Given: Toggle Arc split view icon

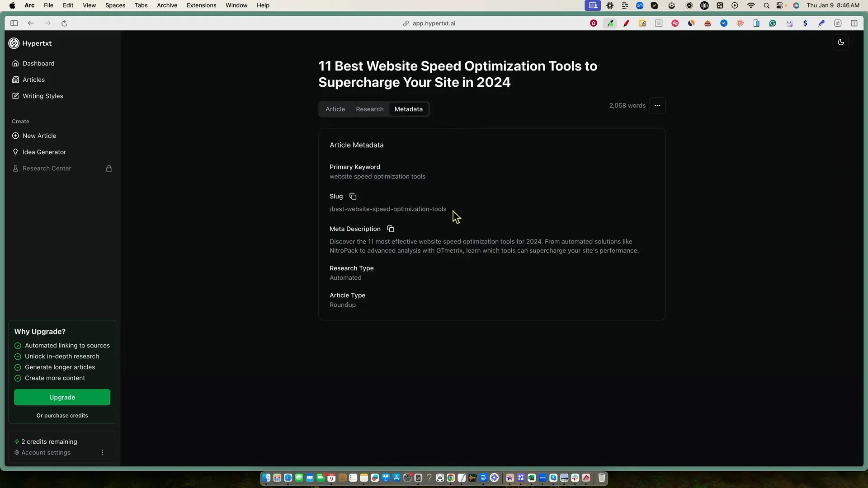Looking at the screenshot, I should click(x=854, y=23).
